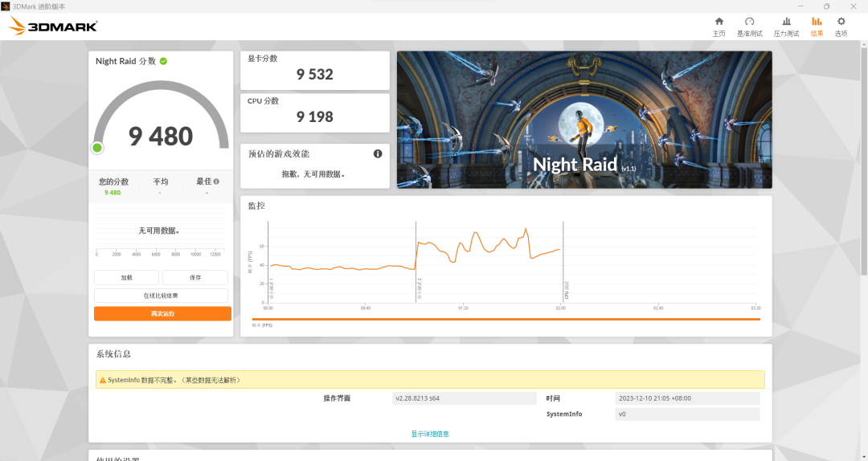Screen dimensions: 868x461
Task: Click the warning icon in SystemInfo notice
Action: [102, 380]
